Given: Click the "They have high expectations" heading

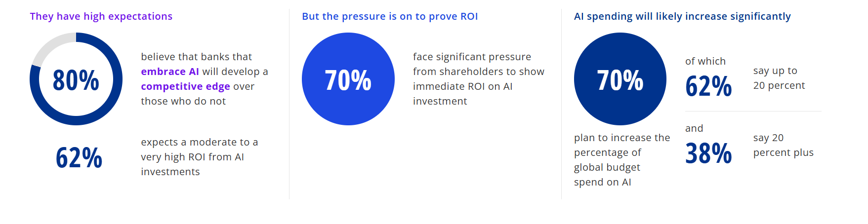Looking at the screenshot, I should [101, 16].
